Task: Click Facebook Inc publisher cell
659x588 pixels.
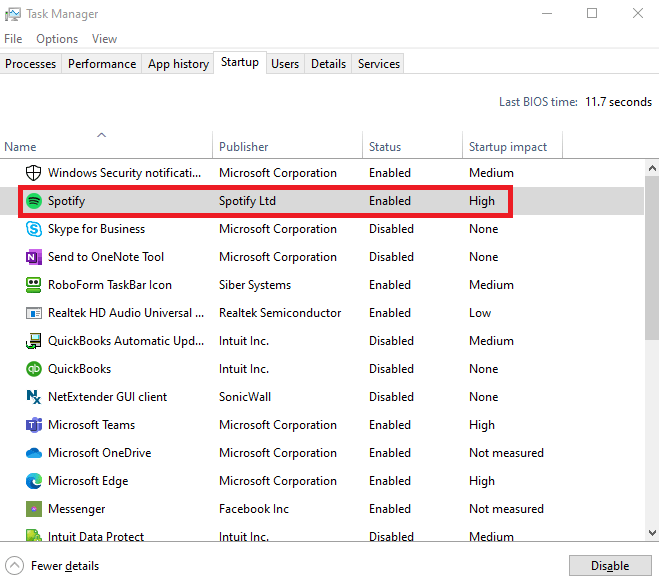Action: (x=254, y=509)
